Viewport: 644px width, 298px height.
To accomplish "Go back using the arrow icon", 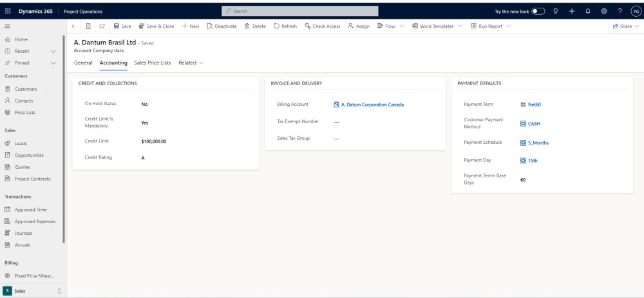I will [x=74, y=26].
